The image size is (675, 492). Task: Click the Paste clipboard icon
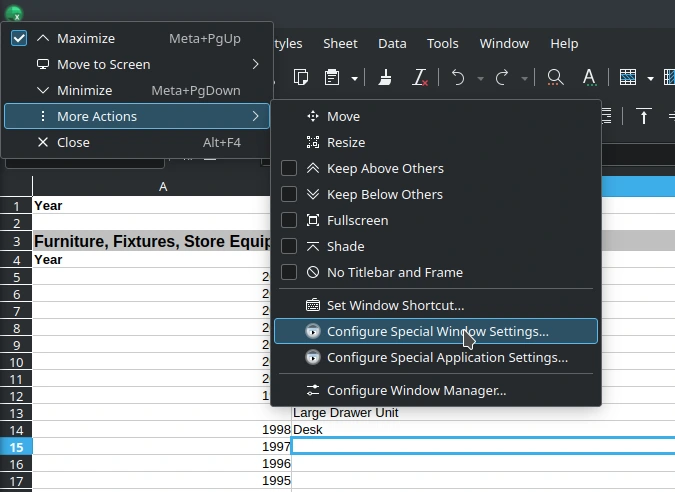click(x=332, y=78)
